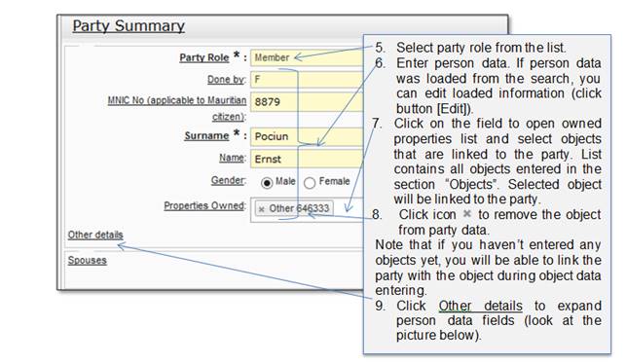Click the Surname label
The width and height of the screenshot is (626, 364).
pos(206,135)
